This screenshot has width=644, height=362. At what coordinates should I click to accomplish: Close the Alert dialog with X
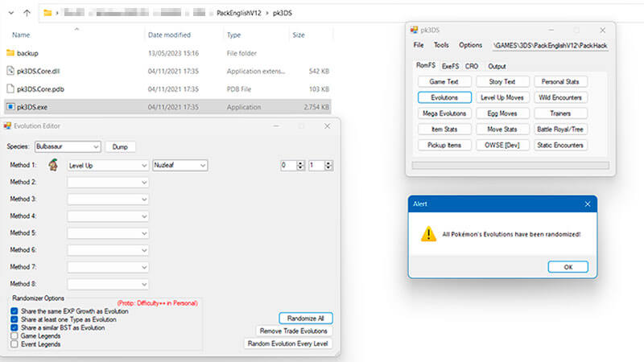(587, 204)
